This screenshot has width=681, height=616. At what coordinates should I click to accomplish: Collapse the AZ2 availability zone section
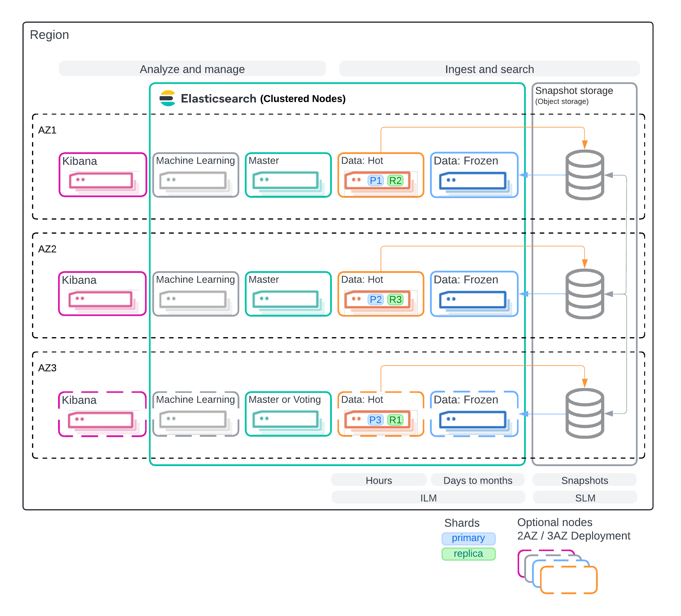[47, 249]
